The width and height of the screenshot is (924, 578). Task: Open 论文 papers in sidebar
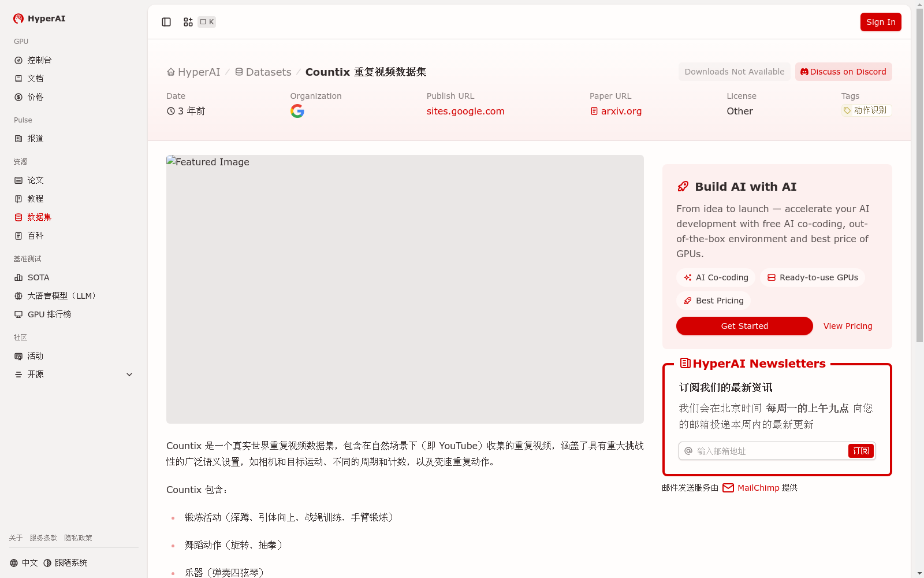click(x=74, y=180)
